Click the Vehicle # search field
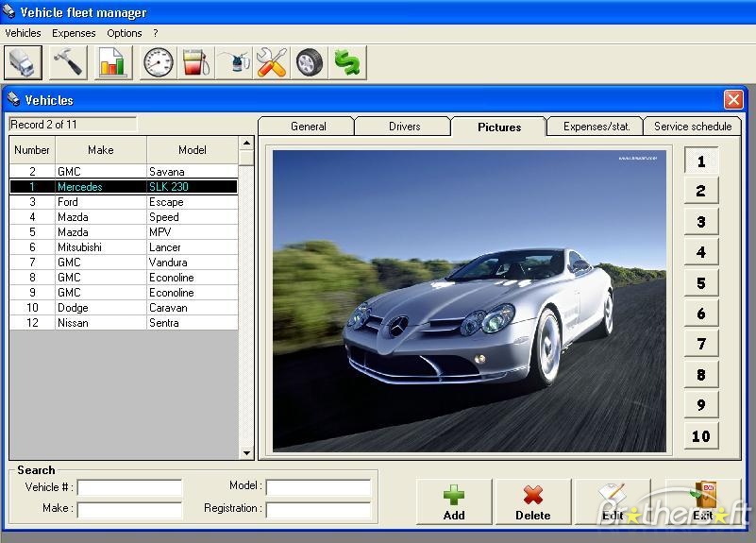 click(129, 487)
